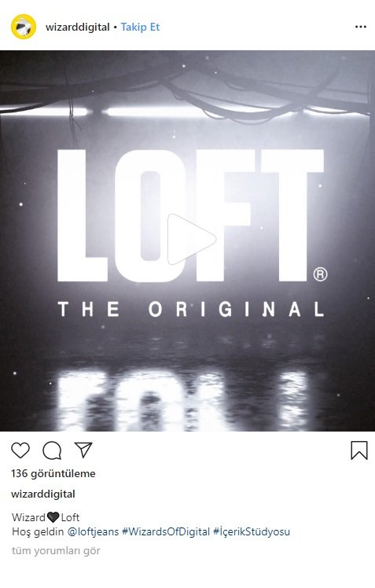375x588 pixels.
Task: Open comments with the speech bubble icon
Action: click(x=52, y=450)
